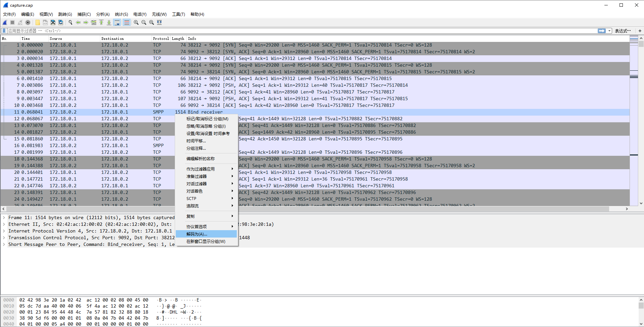
Task: Close the capture file icon
Action: (53, 22)
